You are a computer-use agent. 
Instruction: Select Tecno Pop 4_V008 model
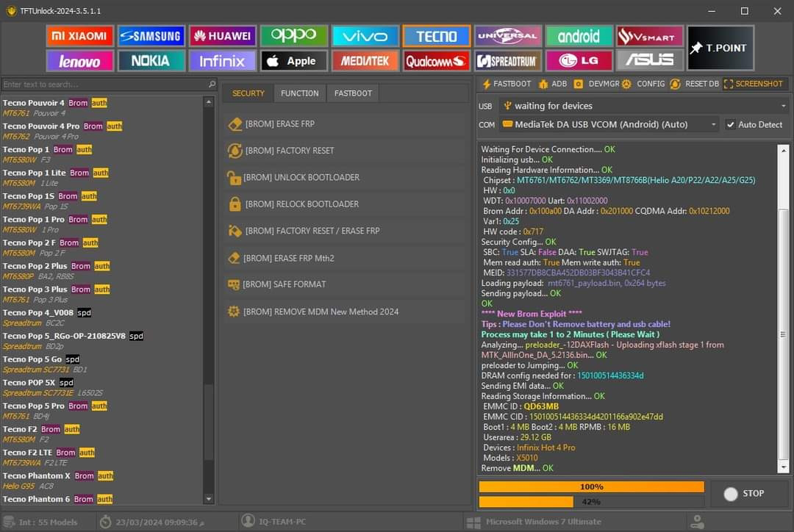101,317
